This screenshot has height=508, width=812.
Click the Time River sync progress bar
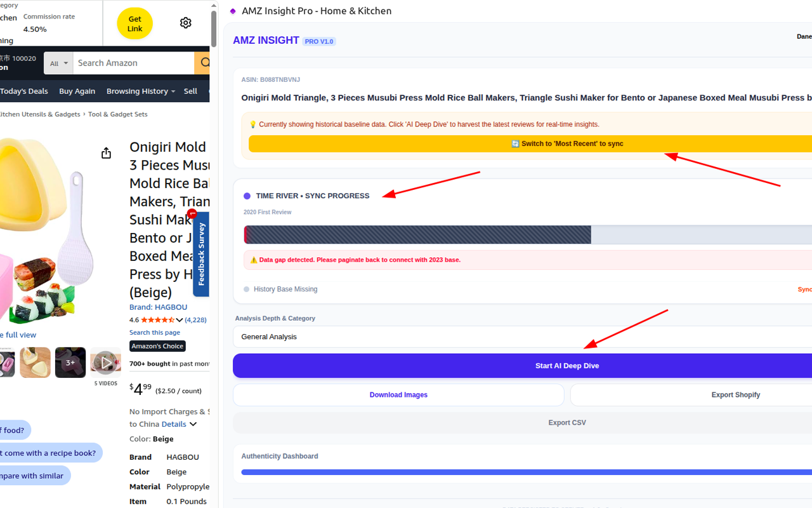[528, 235]
